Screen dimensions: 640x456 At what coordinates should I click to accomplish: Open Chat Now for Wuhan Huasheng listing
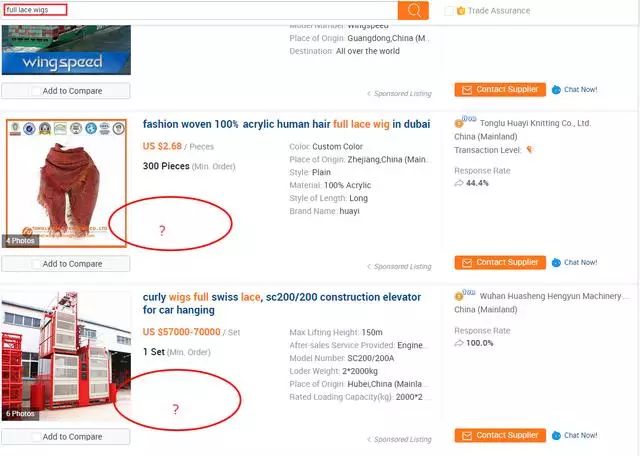coord(575,435)
